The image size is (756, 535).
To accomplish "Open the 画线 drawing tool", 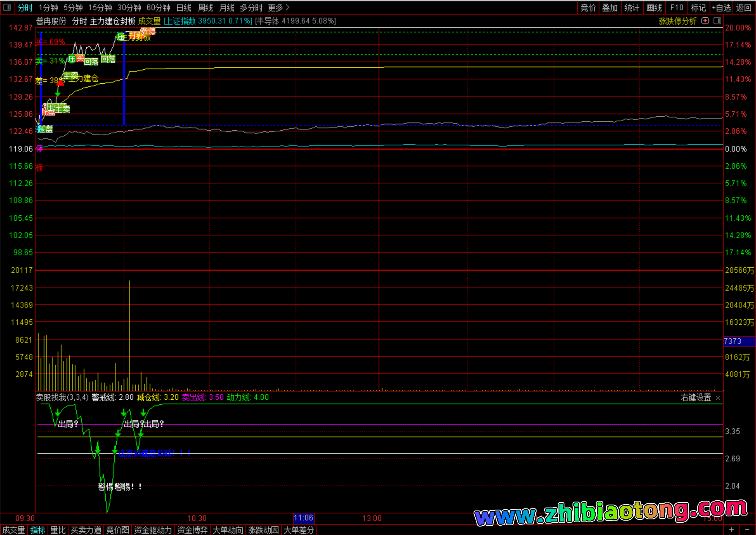I will click(x=654, y=8).
